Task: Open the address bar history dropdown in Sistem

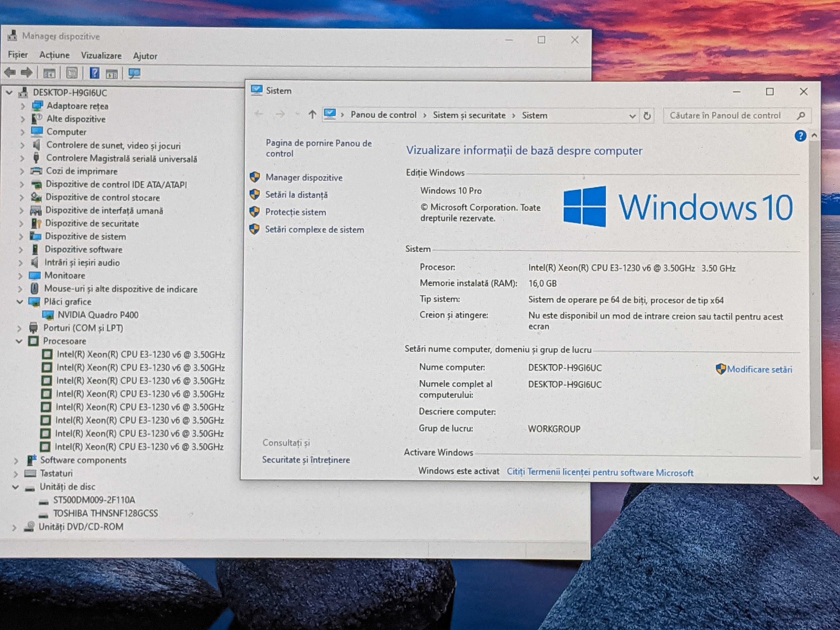Action: point(632,116)
